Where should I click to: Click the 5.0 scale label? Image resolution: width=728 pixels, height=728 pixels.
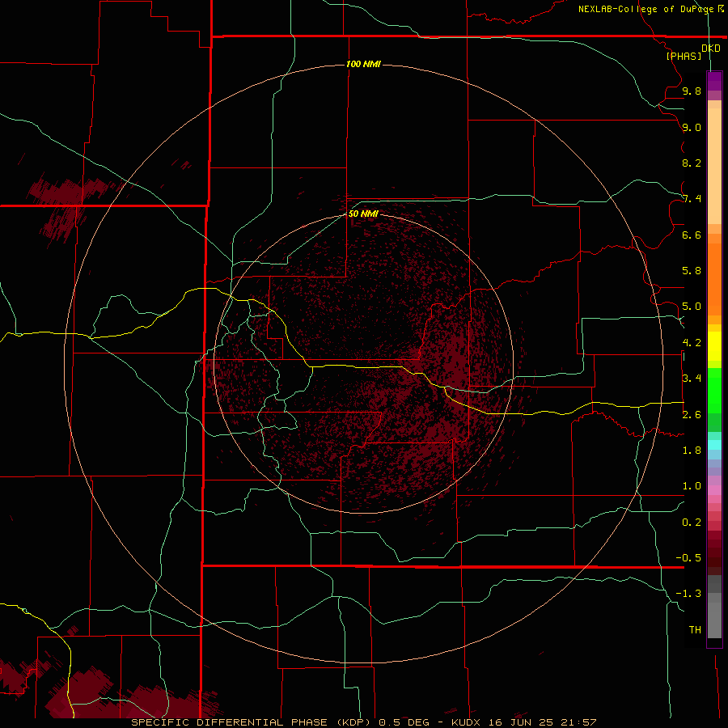692,307
